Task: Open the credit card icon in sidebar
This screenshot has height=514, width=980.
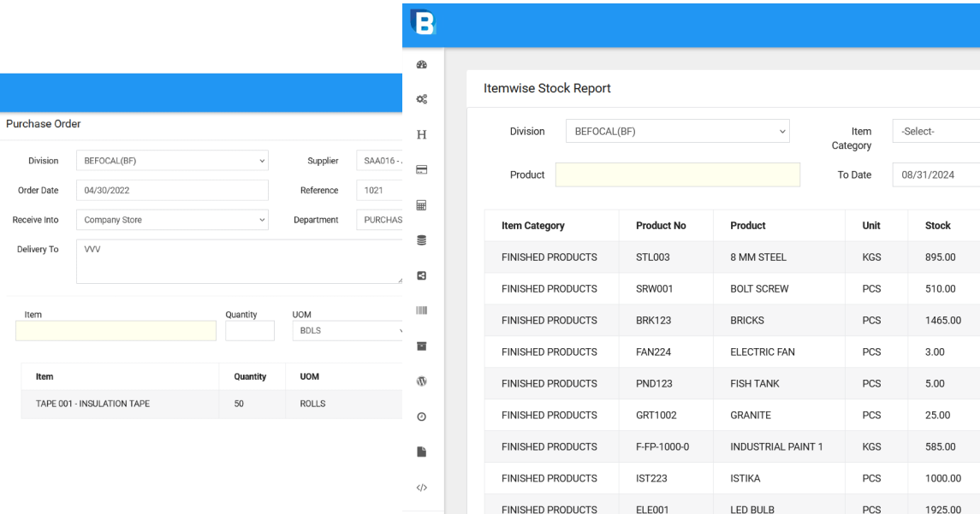Action: pyautogui.click(x=421, y=169)
